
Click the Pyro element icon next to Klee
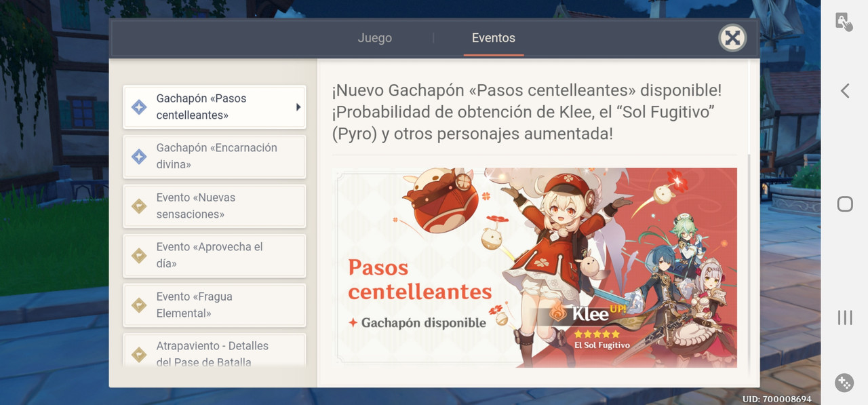[558, 314]
